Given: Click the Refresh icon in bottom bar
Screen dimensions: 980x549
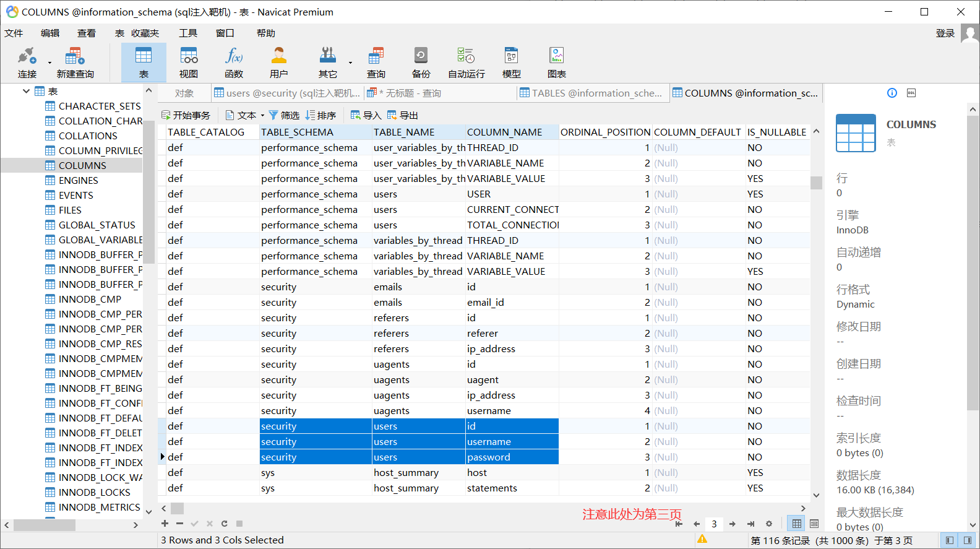Looking at the screenshot, I should coord(224,524).
